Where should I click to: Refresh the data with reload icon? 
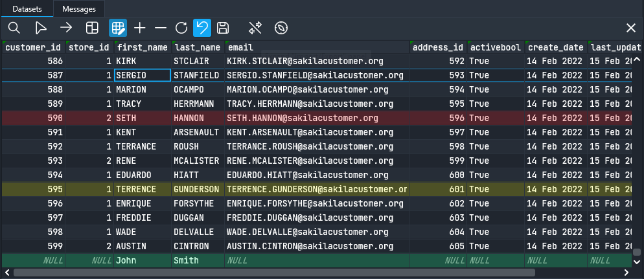click(181, 28)
